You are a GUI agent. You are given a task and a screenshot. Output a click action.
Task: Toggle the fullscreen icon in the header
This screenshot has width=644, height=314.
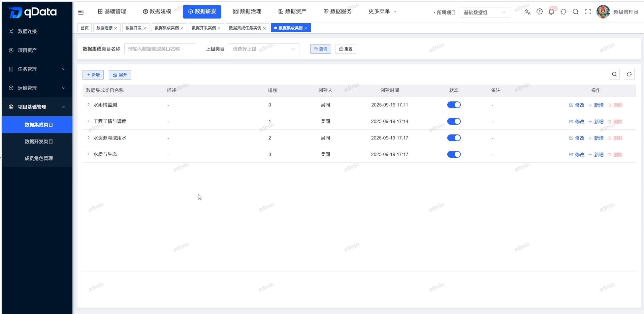tap(588, 11)
